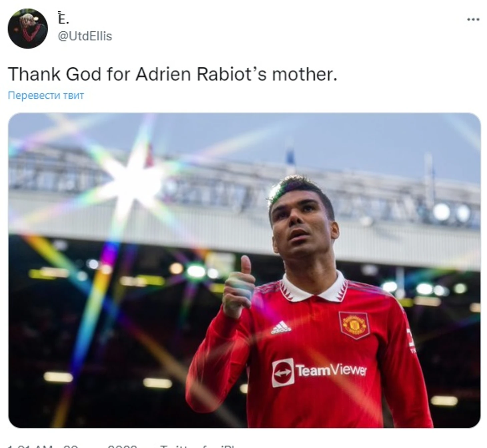487x448 pixels.
Task: Open the @UtdEllis profile handle
Action: (85, 36)
